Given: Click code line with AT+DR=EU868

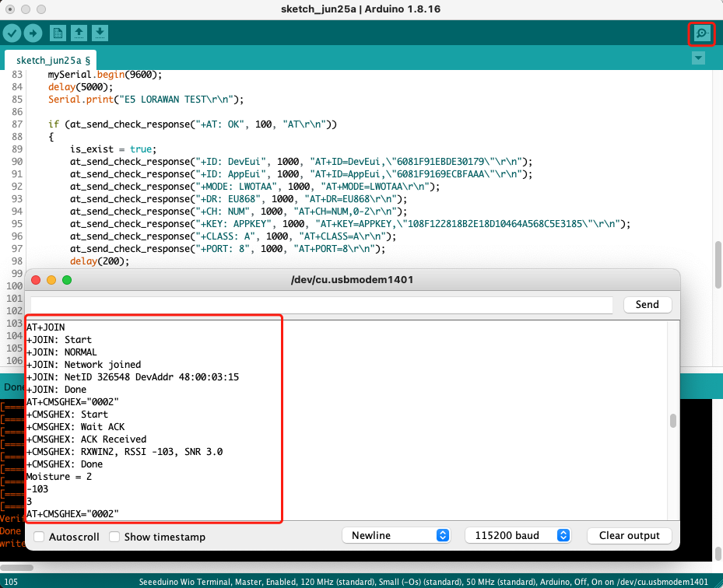Looking at the screenshot, I should point(238,199).
